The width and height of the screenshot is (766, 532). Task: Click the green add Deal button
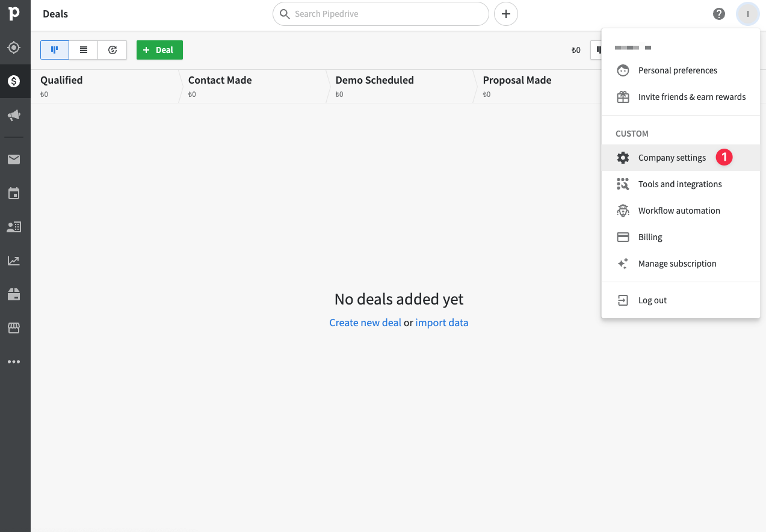pyautogui.click(x=159, y=50)
